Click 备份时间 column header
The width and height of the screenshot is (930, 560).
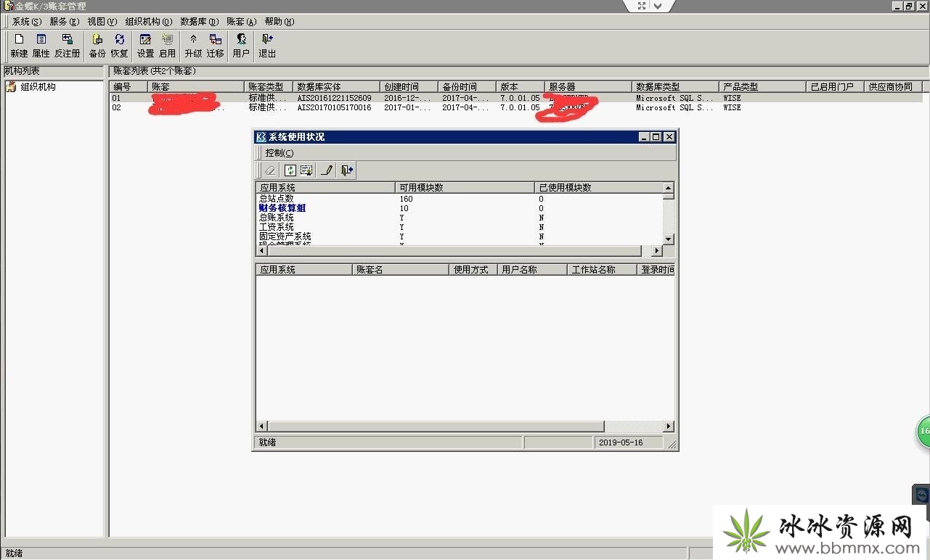tap(468, 86)
